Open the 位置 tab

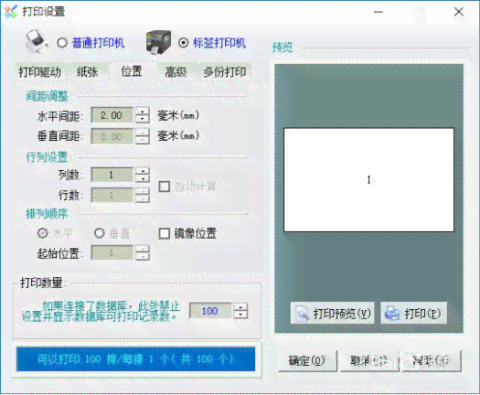[x=131, y=71]
